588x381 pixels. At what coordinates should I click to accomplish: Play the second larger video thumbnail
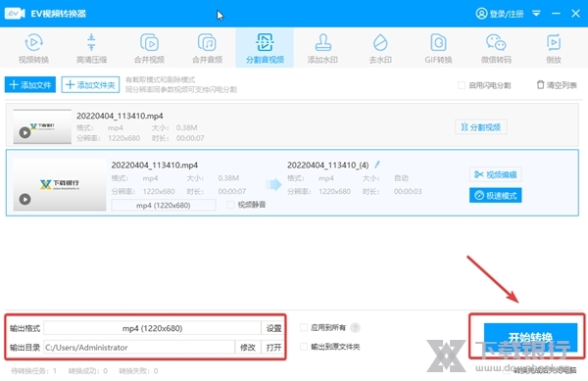point(25,199)
